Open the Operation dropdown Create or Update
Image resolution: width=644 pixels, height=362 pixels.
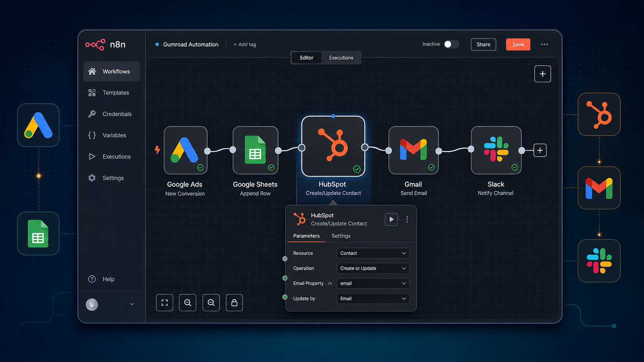373,268
